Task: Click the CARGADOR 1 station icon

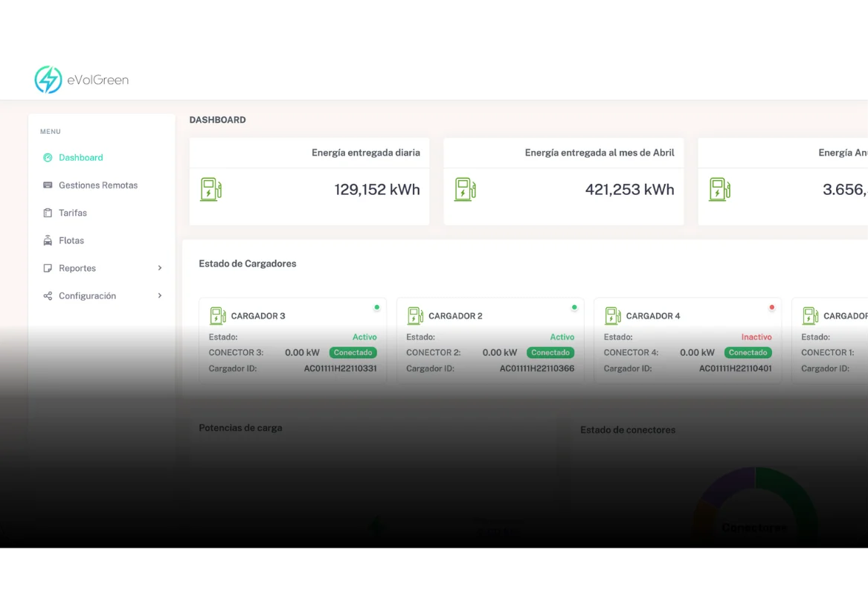Action: (x=811, y=316)
